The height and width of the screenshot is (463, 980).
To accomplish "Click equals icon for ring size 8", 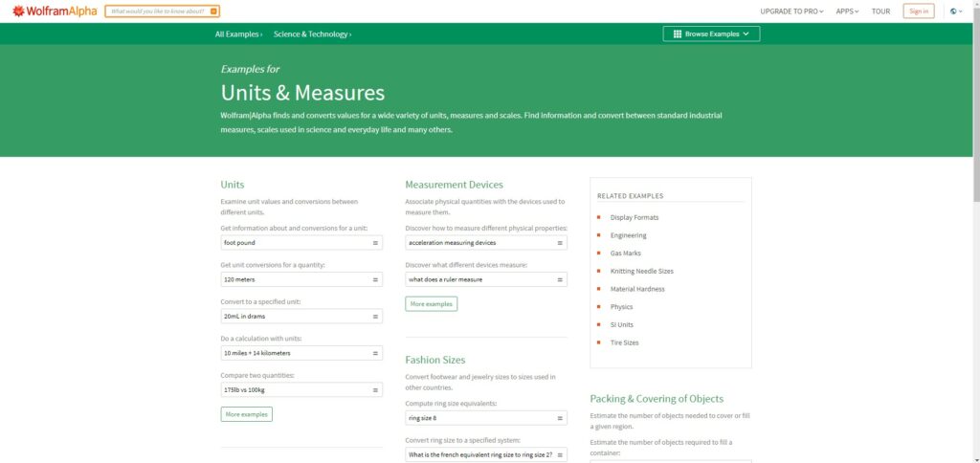I will [559, 418].
